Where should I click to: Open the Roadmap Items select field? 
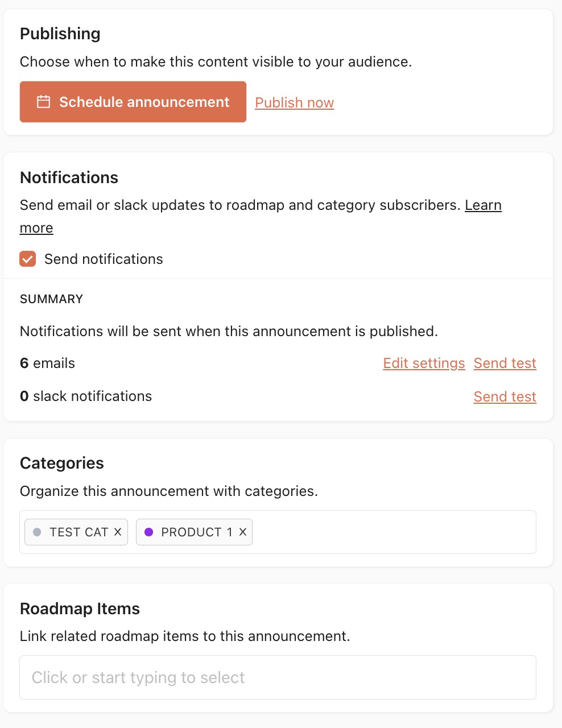pyautogui.click(x=278, y=677)
